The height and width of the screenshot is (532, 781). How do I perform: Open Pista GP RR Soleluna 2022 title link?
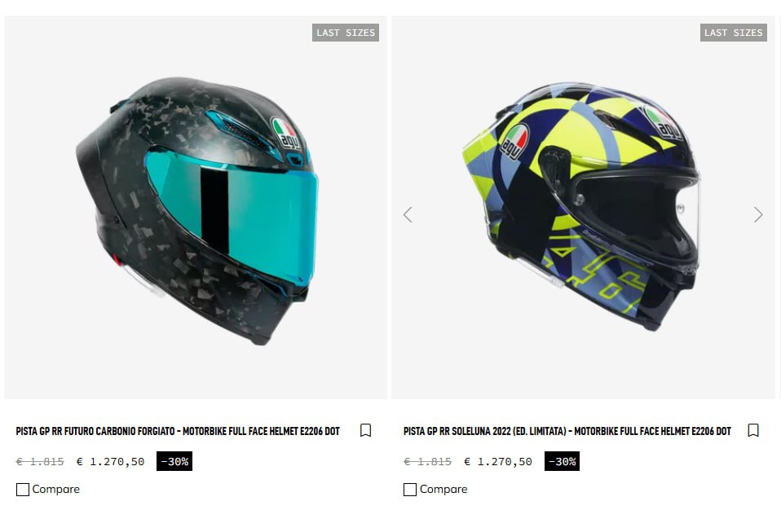(567, 431)
